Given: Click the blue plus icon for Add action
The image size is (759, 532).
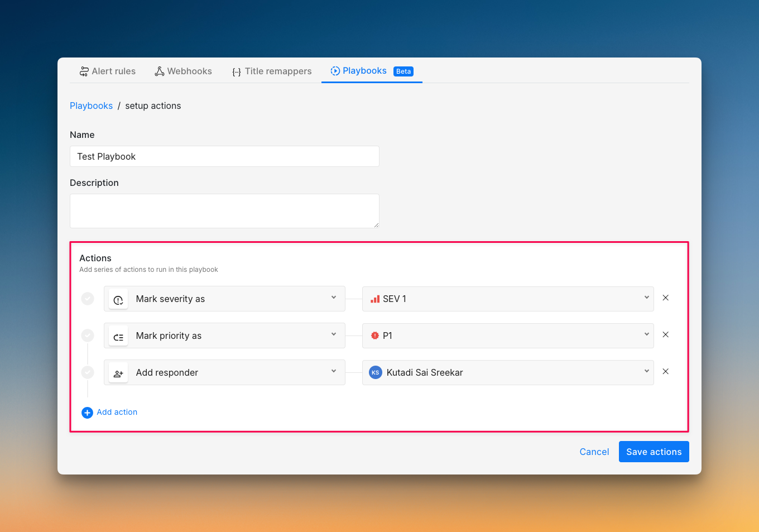Looking at the screenshot, I should [87, 413].
